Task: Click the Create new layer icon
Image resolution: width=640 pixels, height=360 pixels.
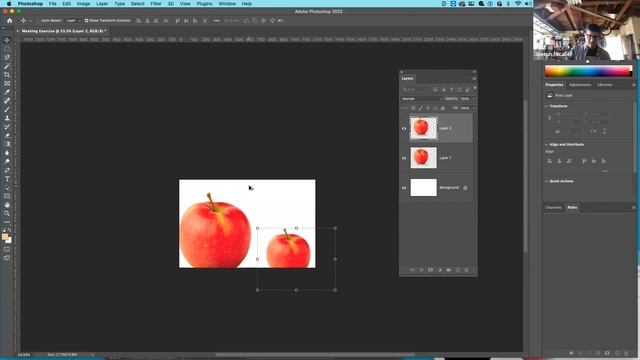Action: tap(458, 270)
